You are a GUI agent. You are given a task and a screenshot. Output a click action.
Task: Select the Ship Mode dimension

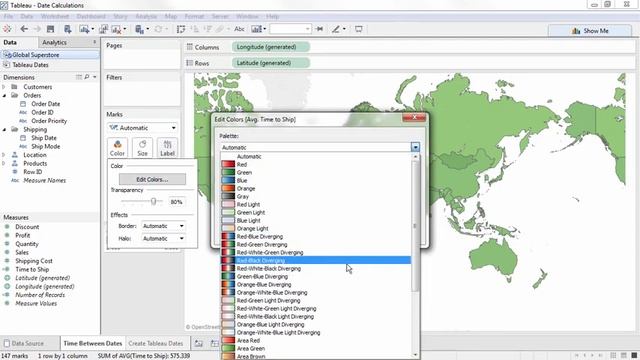(x=45, y=147)
